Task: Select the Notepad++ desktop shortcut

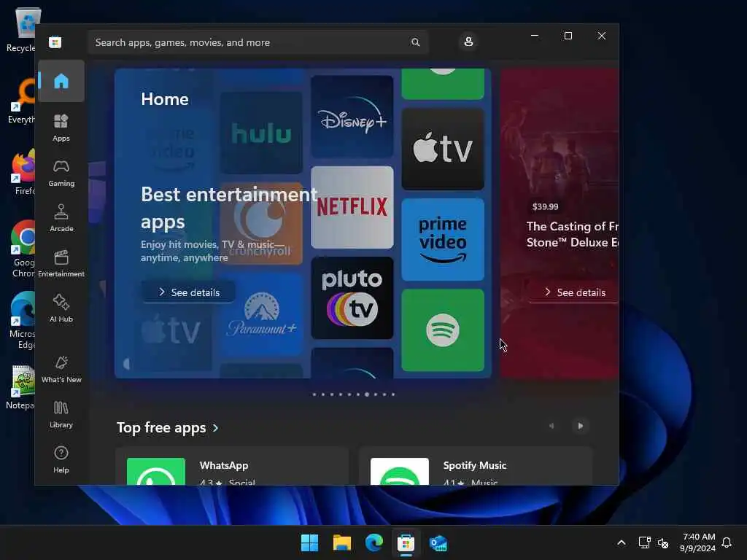Action: pyautogui.click(x=20, y=386)
